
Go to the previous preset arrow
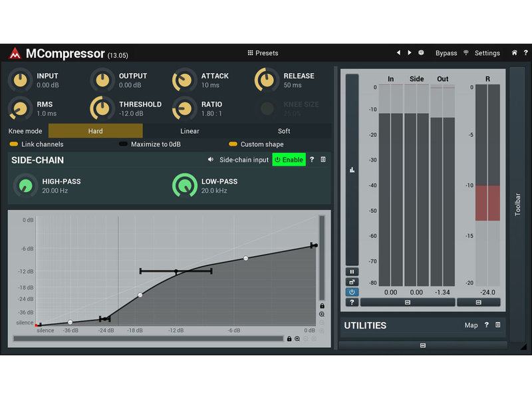click(398, 53)
